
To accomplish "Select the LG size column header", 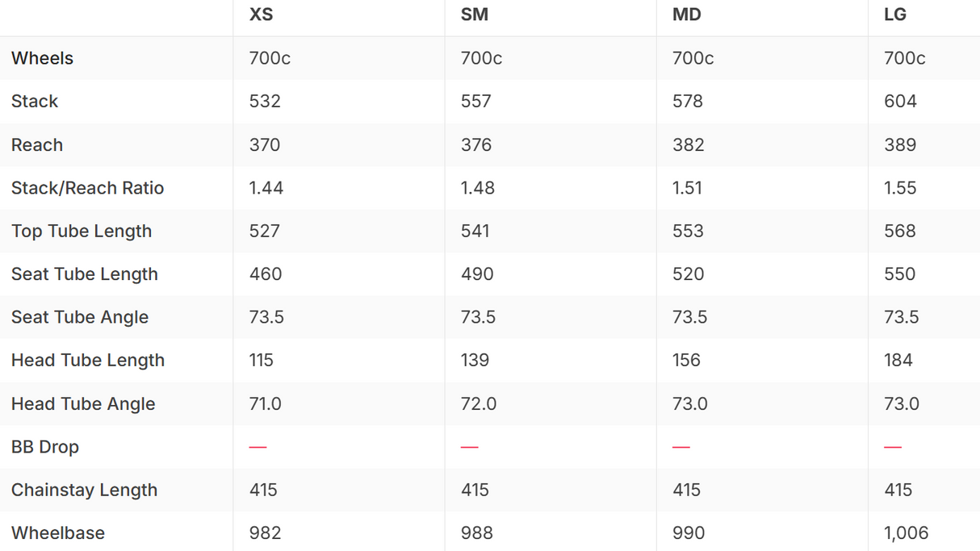I will (895, 15).
